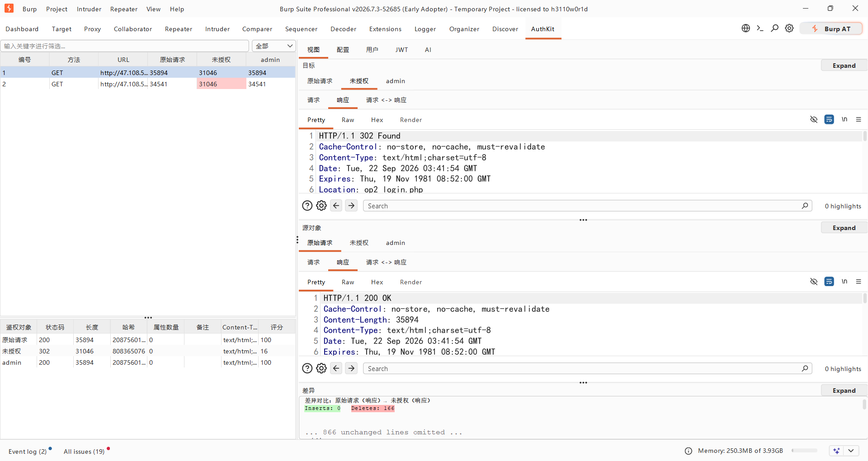Open search settings gear in lower response panel
This screenshot has width=868, height=461.
(321, 368)
